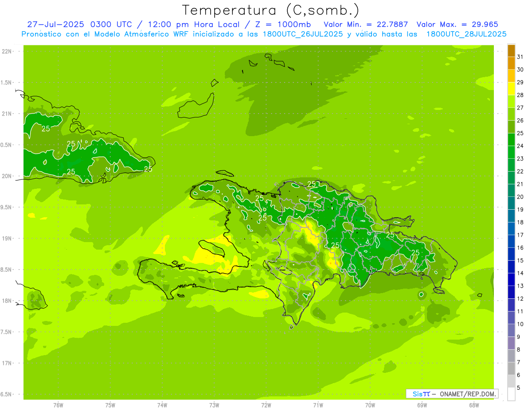This screenshot has width=532, height=411.
Task: Click the legend value 28
Action: point(520,95)
